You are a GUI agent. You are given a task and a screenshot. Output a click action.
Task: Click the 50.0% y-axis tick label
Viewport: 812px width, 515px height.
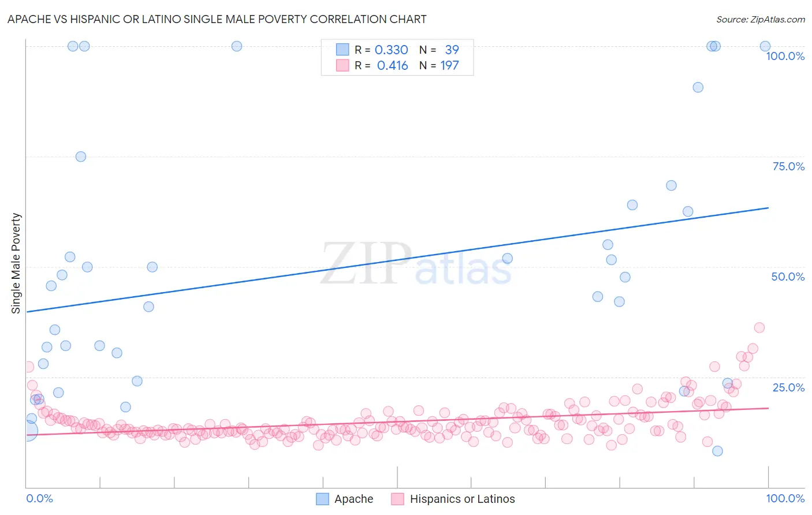click(788, 277)
